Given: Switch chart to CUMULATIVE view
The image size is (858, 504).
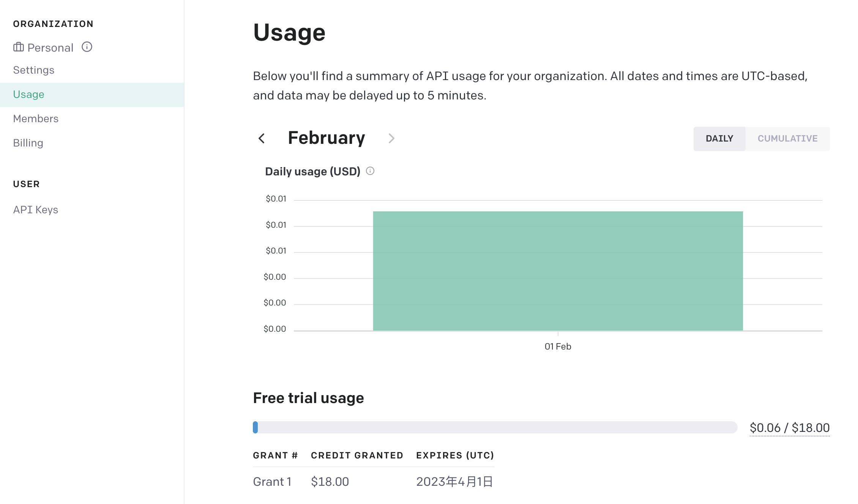Looking at the screenshot, I should pos(787,139).
